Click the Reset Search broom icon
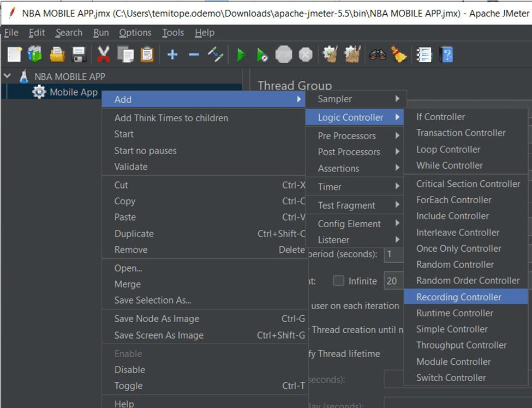The height and width of the screenshot is (408, 532). click(x=399, y=55)
